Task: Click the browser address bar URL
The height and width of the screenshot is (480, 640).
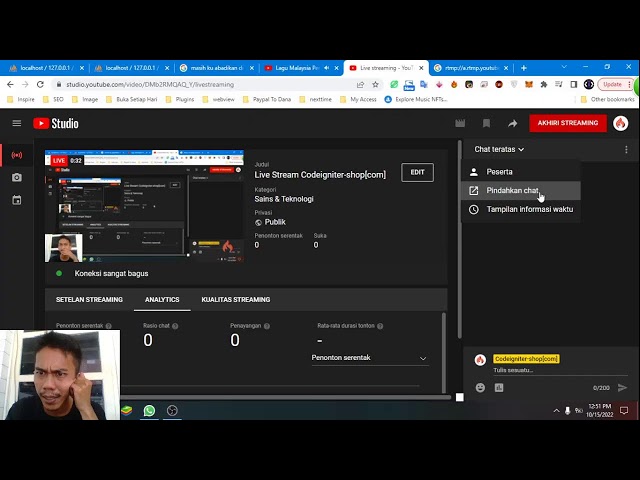Action: [150, 84]
